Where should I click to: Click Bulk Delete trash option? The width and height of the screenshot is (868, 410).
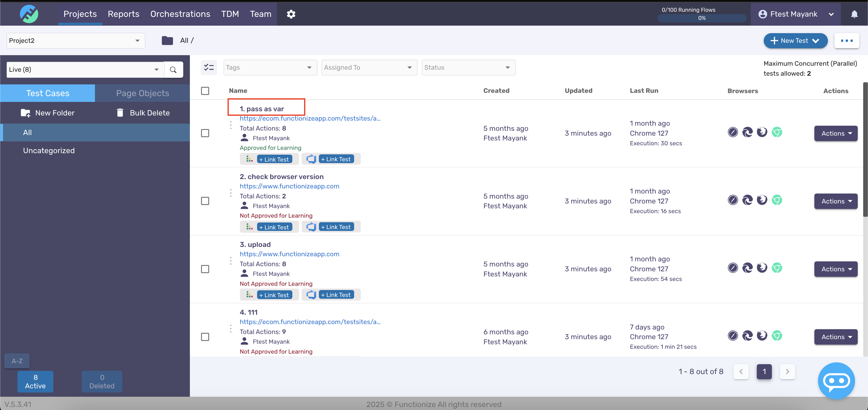click(x=143, y=113)
